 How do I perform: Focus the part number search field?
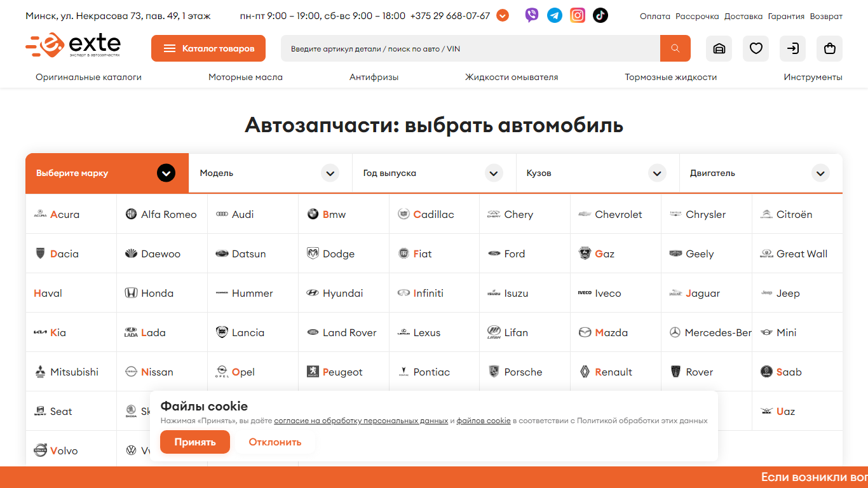coord(470,48)
